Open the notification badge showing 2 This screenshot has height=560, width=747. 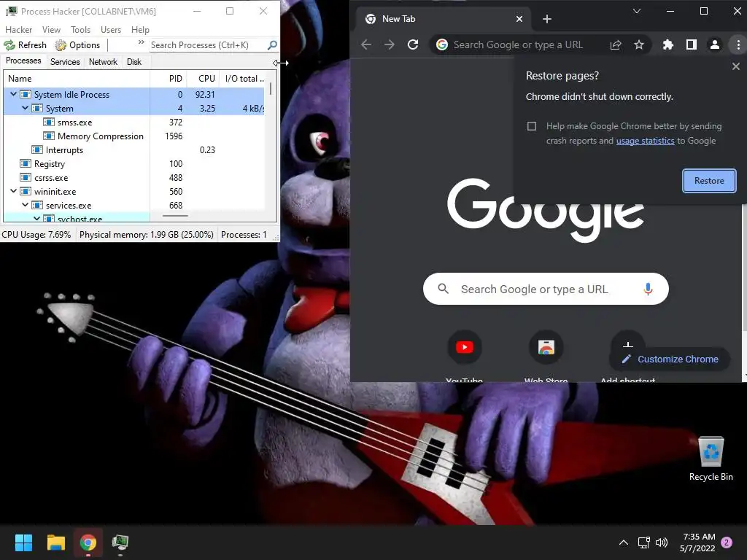click(727, 542)
